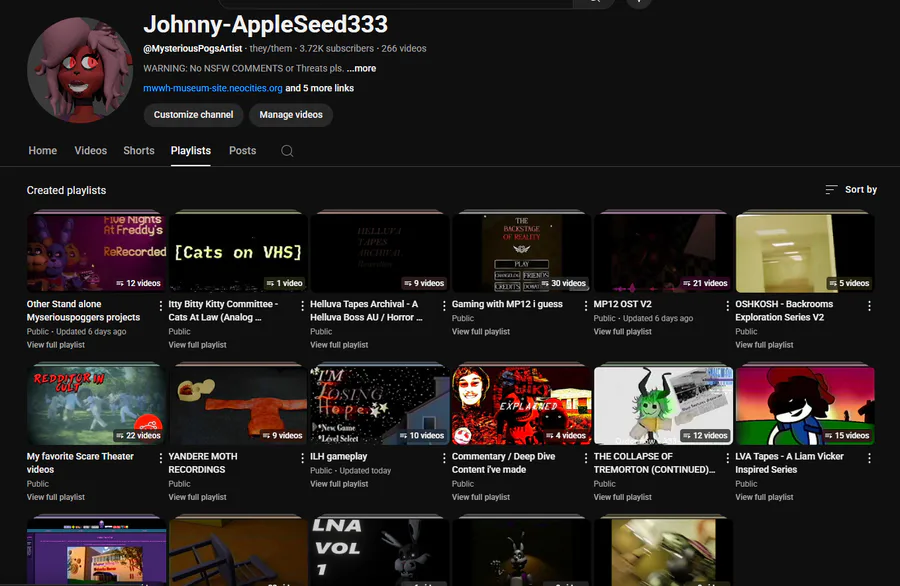Open the Sort by menu
This screenshot has width=900, height=586.
coord(851,189)
